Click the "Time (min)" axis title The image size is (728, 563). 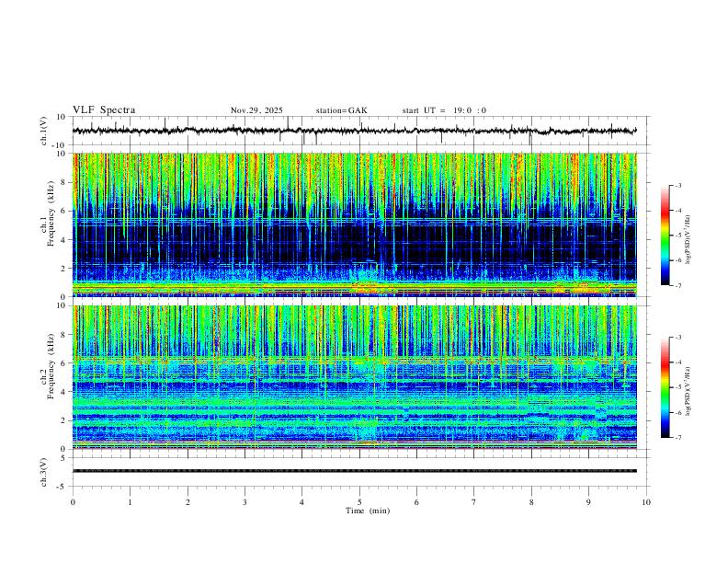(368, 511)
